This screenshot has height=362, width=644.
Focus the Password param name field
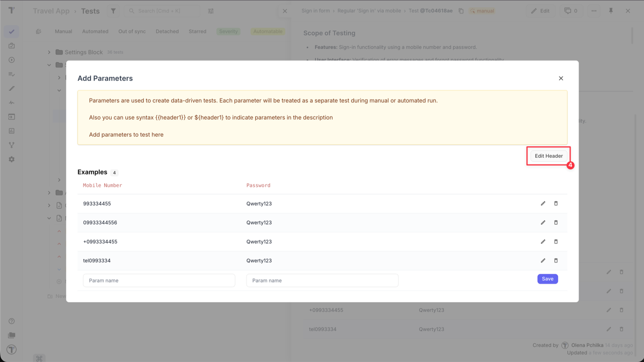point(322,281)
